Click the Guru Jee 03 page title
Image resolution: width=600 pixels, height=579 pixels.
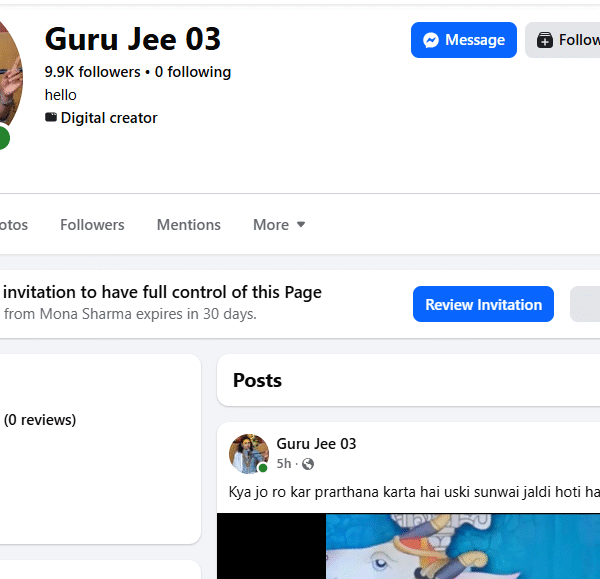tap(133, 39)
